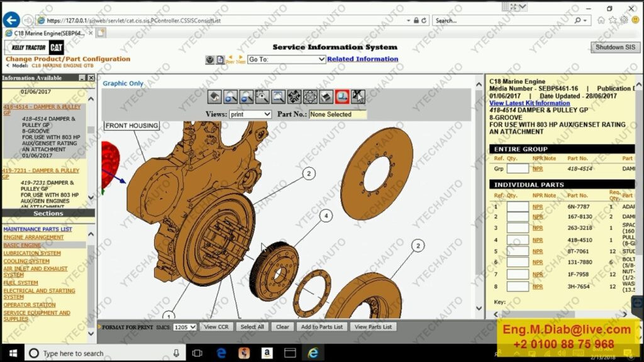Open the Views dropdown set to print
The width and height of the screenshot is (644, 362).
click(250, 114)
